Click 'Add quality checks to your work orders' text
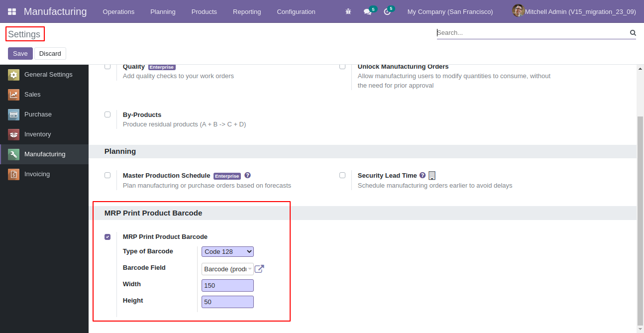Screen dimensions: 644x333 178,76
